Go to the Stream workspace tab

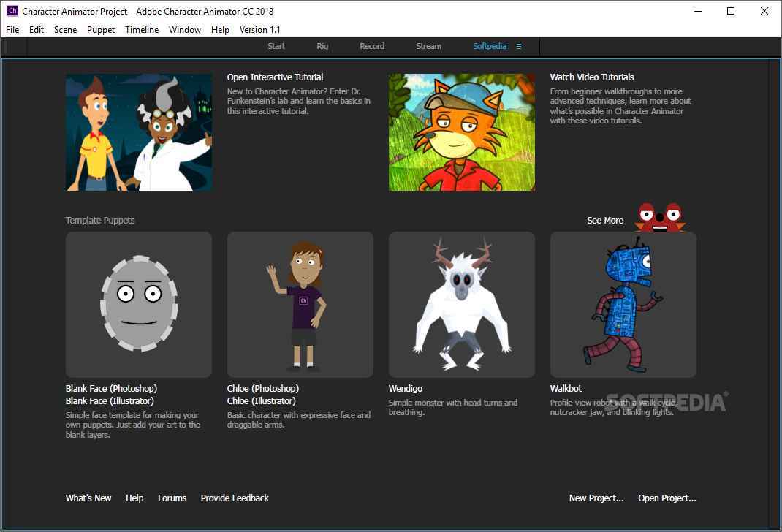(x=428, y=46)
